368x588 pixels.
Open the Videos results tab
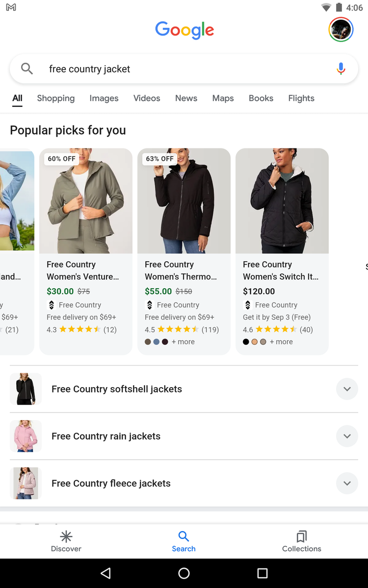pos(147,98)
